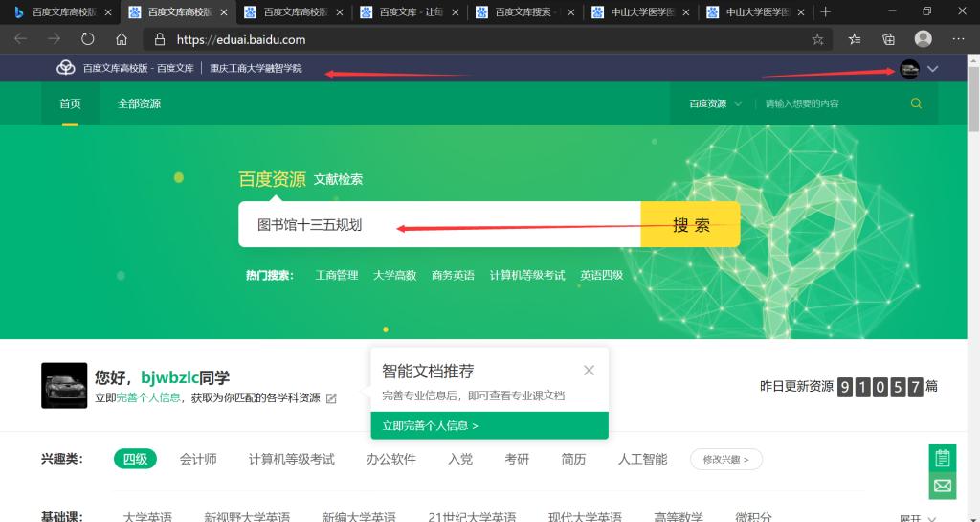Click the car profile picture thumbnail

pos(64,386)
